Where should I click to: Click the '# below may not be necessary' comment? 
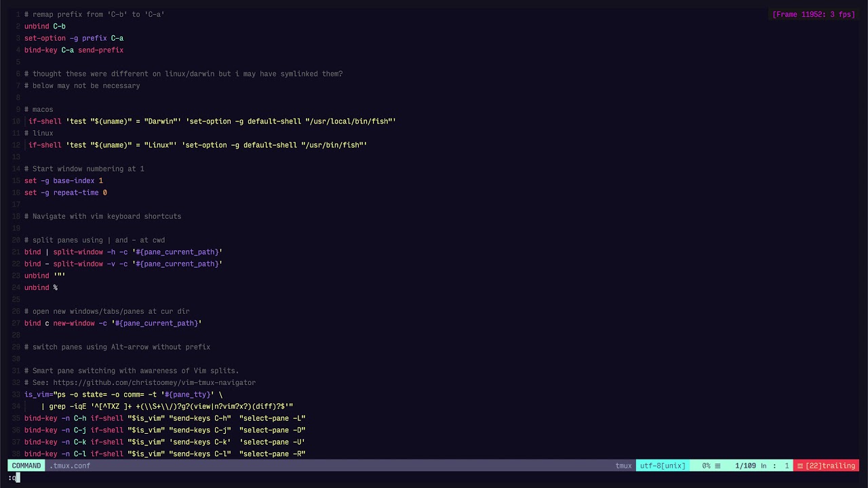[x=82, y=86]
